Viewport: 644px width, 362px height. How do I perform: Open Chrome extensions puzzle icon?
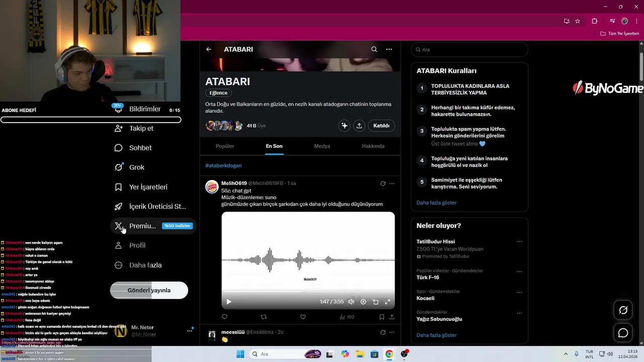point(595,21)
